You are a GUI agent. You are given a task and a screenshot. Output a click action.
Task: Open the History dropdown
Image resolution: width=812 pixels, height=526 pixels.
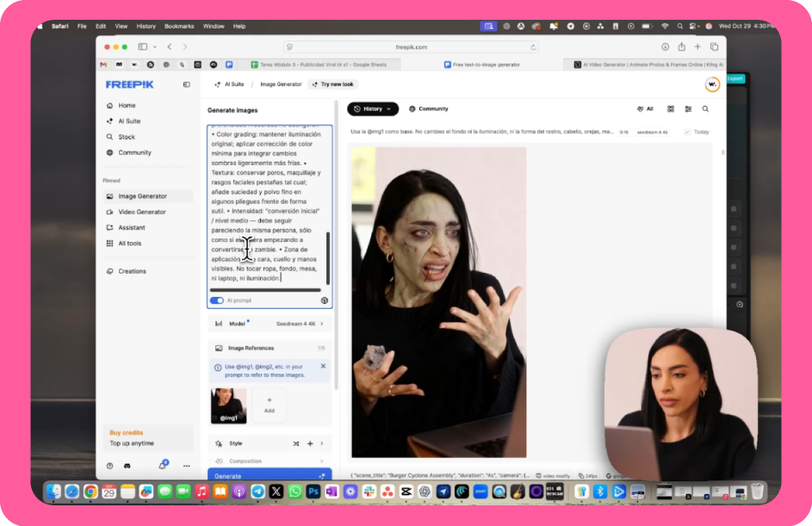click(372, 109)
